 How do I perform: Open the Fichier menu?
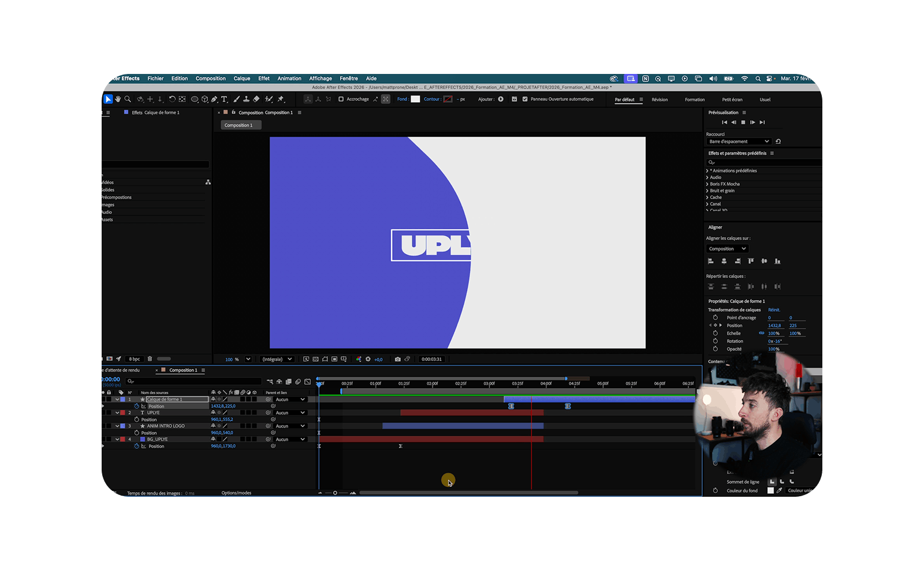155,79
